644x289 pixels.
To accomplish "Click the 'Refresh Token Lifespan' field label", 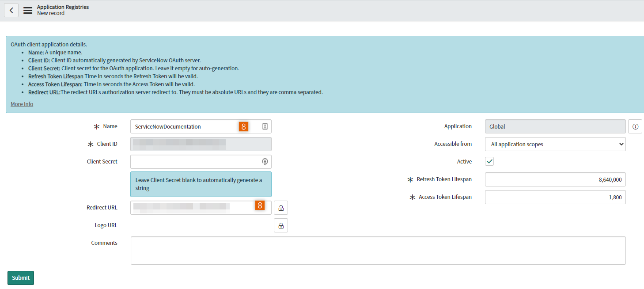I will (444, 179).
